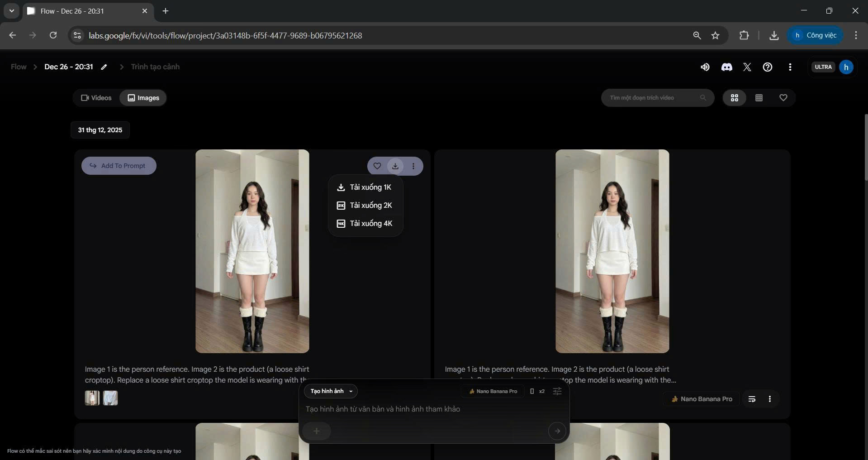The image size is (868, 460).
Task: Click the Discord icon in header
Action: click(x=726, y=67)
